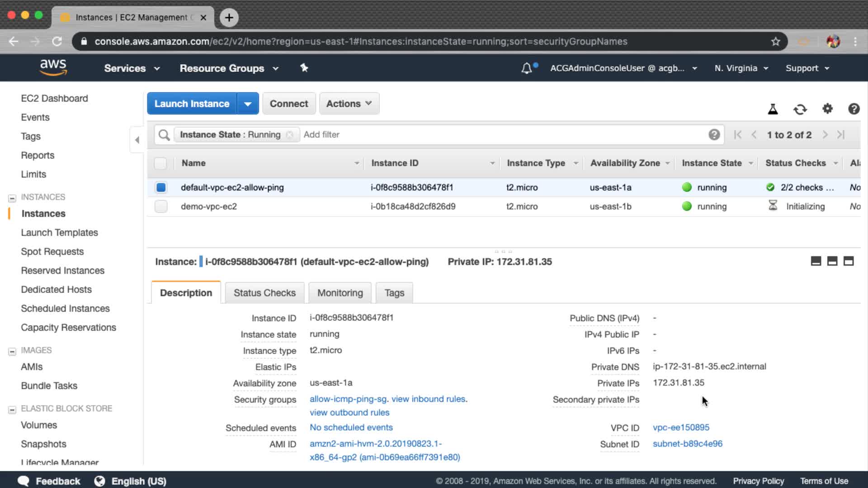Open table preferences gear icon
Screen dimensions: 868x488
point(827,109)
